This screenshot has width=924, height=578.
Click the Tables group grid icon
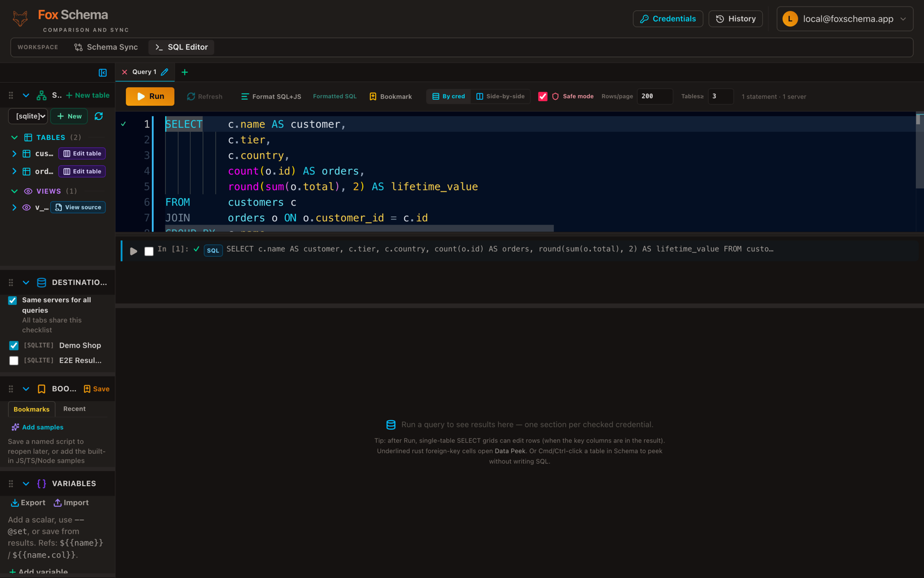coord(28,138)
